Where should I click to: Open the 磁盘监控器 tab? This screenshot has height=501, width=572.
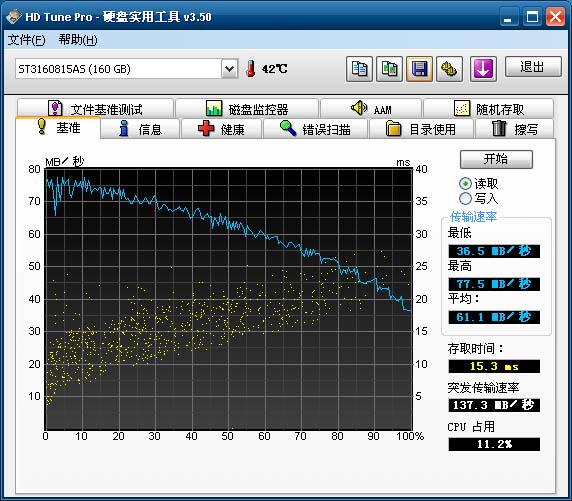tap(247, 109)
